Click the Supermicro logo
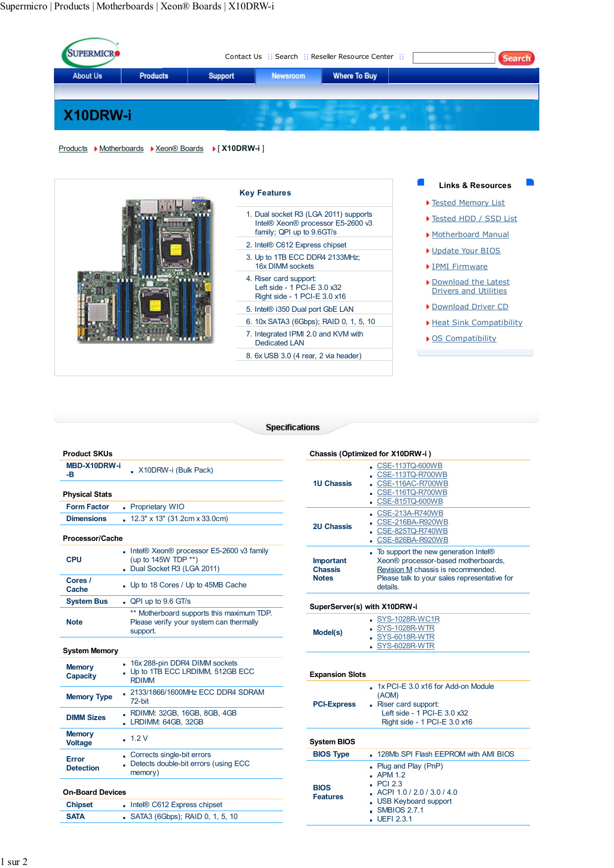Screen dimensions: 614x868 [91, 52]
